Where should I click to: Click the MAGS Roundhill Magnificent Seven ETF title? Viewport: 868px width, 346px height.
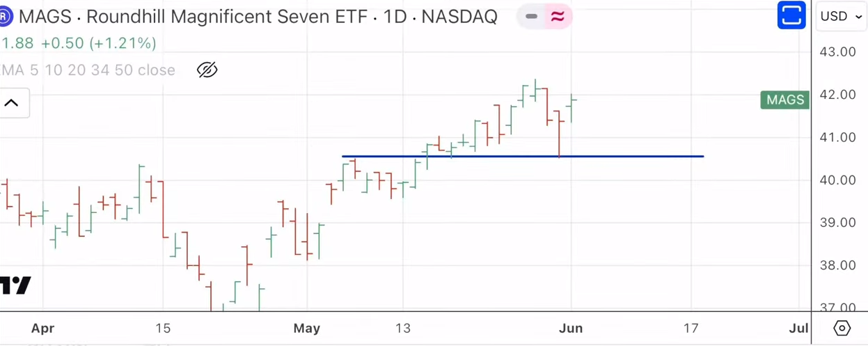click(x=258, y=17)
